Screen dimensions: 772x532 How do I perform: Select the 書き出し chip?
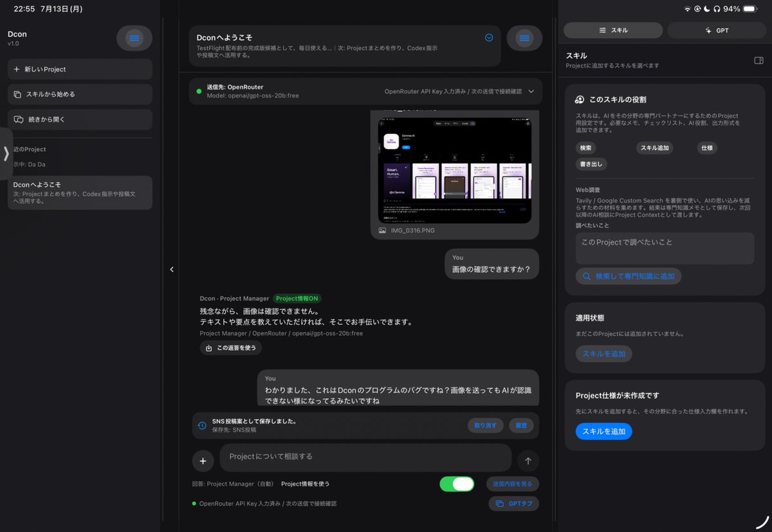tap(591, 164)
